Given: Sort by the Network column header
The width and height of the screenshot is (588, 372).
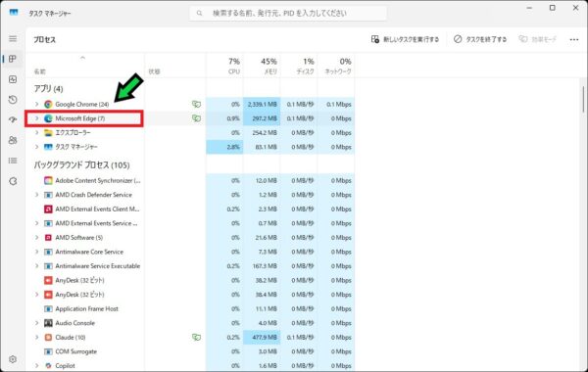Looking at the screenshot, I should pos(335,66).
